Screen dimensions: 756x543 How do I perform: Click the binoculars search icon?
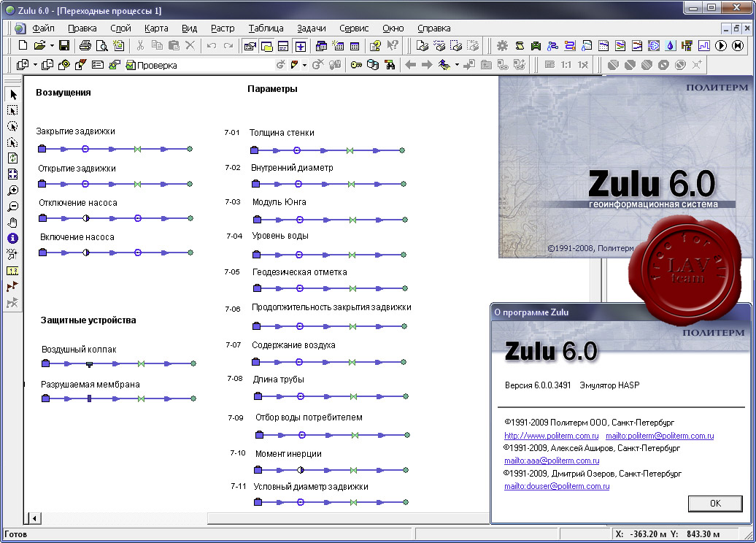tap(390, 65)
